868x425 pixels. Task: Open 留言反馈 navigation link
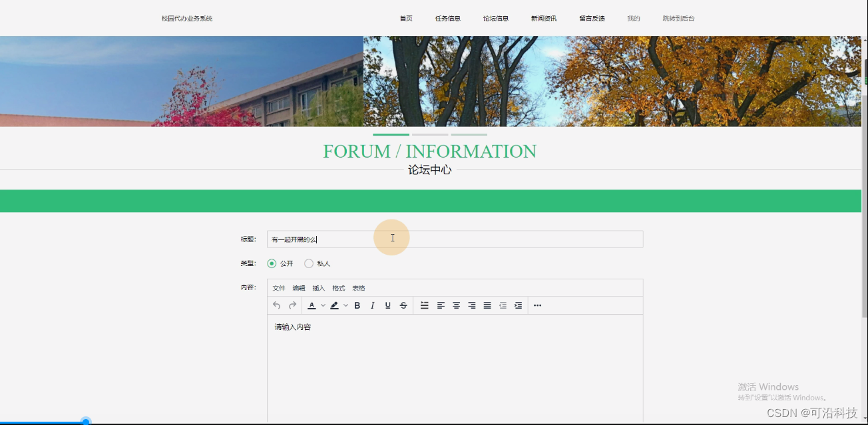point(592,19)
